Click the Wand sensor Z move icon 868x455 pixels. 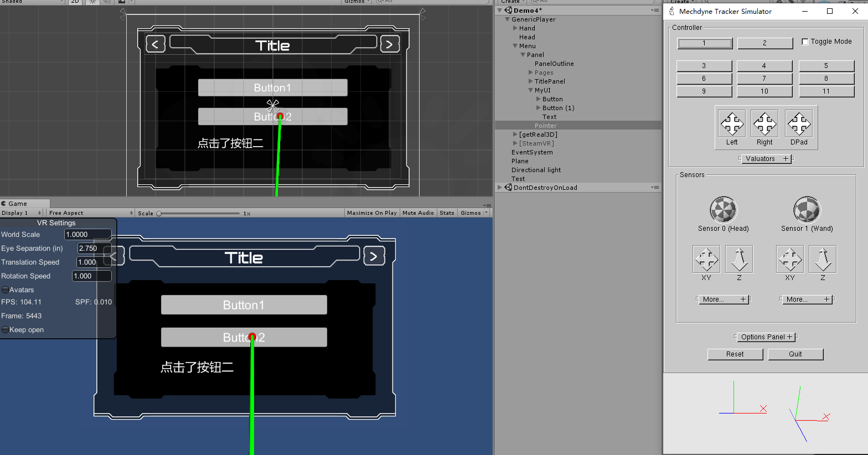(x=823, y=259)
